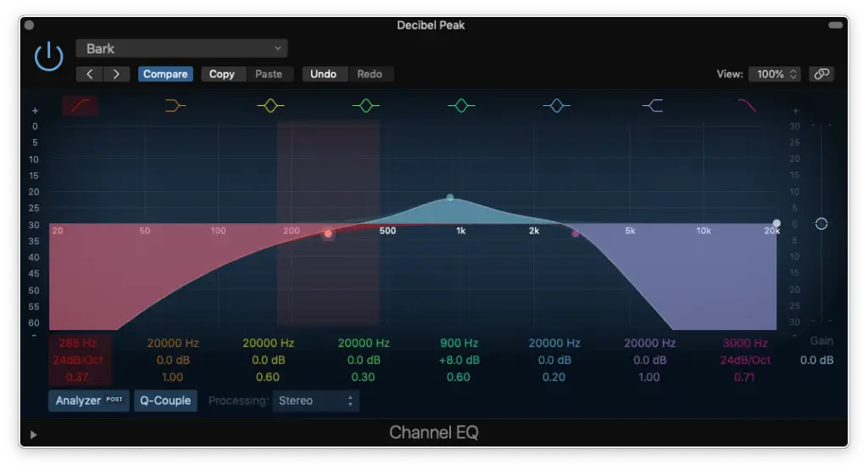Toggle the yellow parametric band icon

click(270, 105)
